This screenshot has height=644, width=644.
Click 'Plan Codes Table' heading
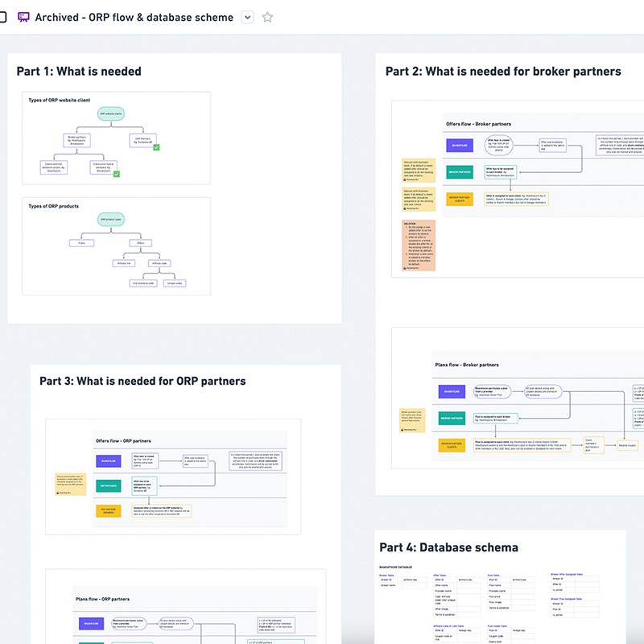497,626
